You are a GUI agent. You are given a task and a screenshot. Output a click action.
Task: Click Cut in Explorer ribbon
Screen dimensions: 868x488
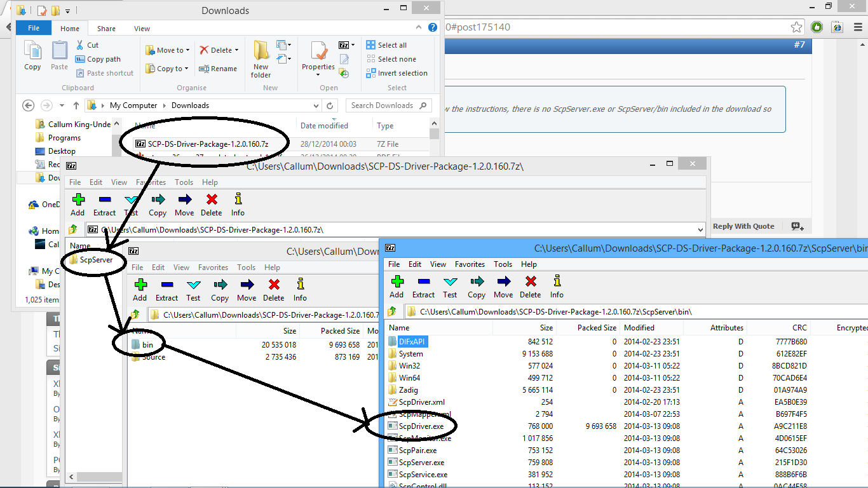[x=88, y=45]
